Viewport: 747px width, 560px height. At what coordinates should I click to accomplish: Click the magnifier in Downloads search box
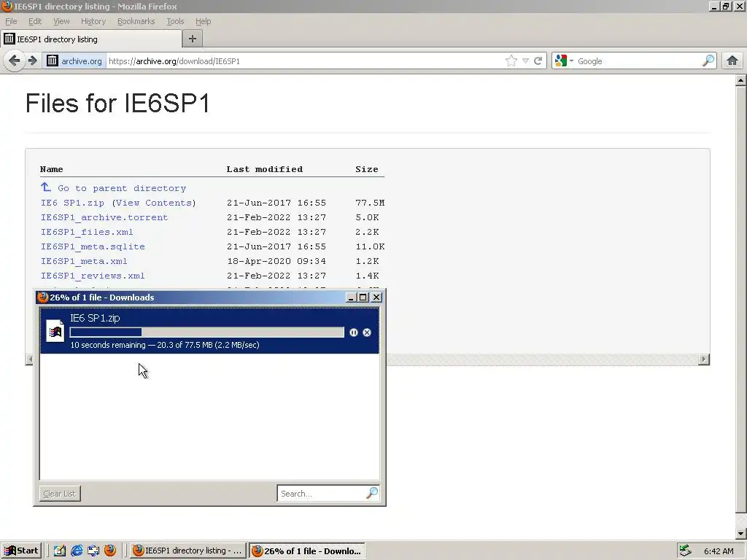pyautogui.click(x=372, y=493)
